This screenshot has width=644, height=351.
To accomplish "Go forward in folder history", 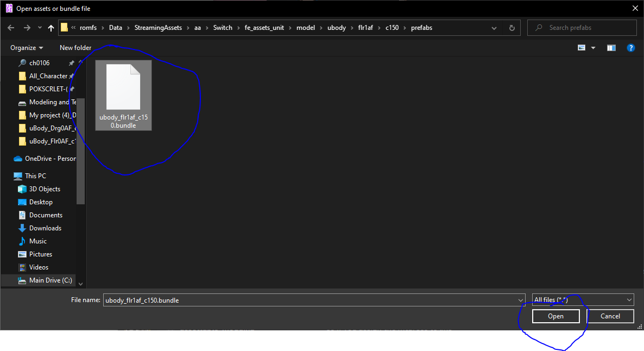I will point(27,28).
